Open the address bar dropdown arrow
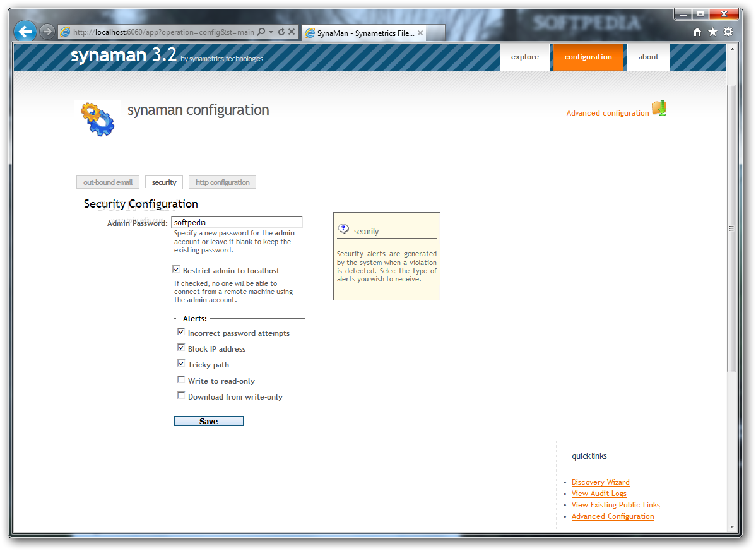The image size is (756, 551). coord(271,32)
